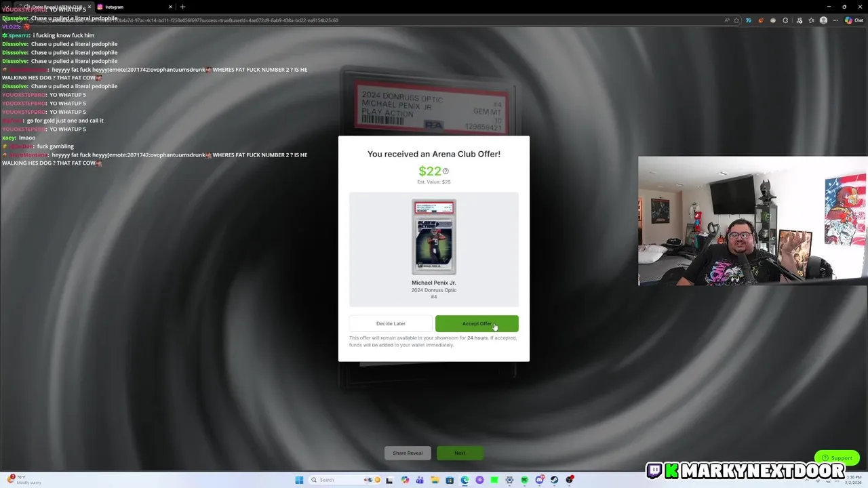
Task: Add this page to favorites with star icon
Action: (x=736, y=20)
